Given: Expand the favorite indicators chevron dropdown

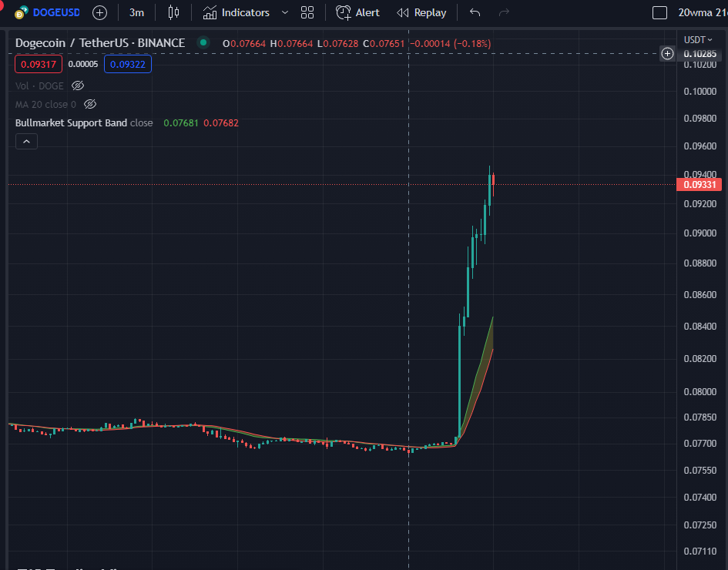Looking at the screenshot, I should coord(285,12).
